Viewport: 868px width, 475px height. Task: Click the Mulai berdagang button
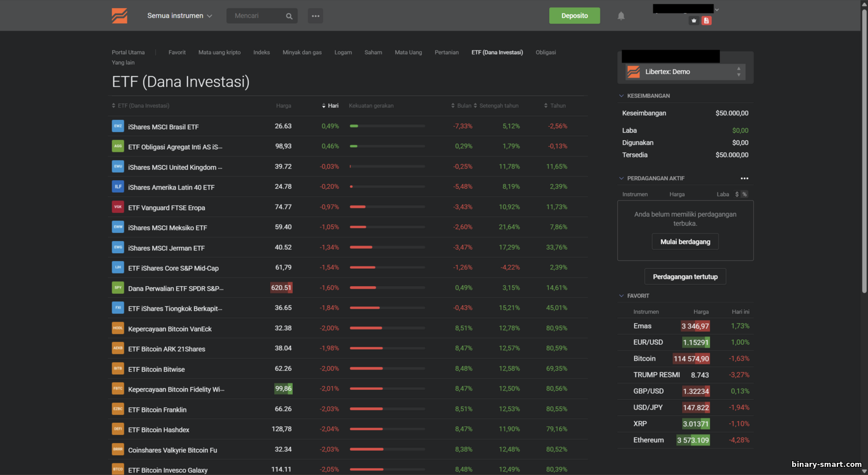click(685, 242)
